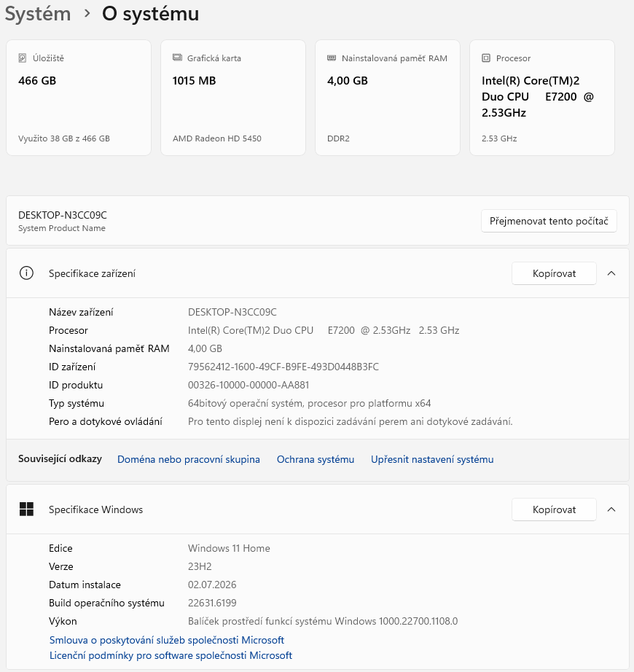This screenshot has width=634, height=672.
Task: Click the Typ systému label
Action: (77, 403)
